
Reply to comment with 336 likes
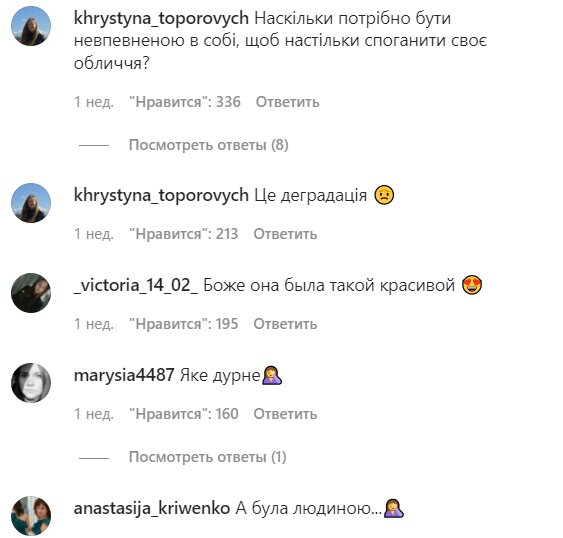coord(287,102)
